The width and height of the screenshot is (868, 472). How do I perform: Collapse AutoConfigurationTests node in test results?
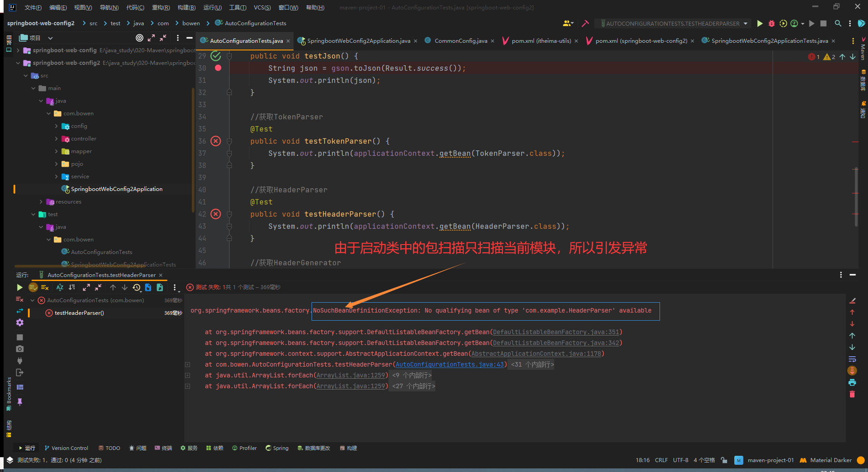click(x=32, y=300)
